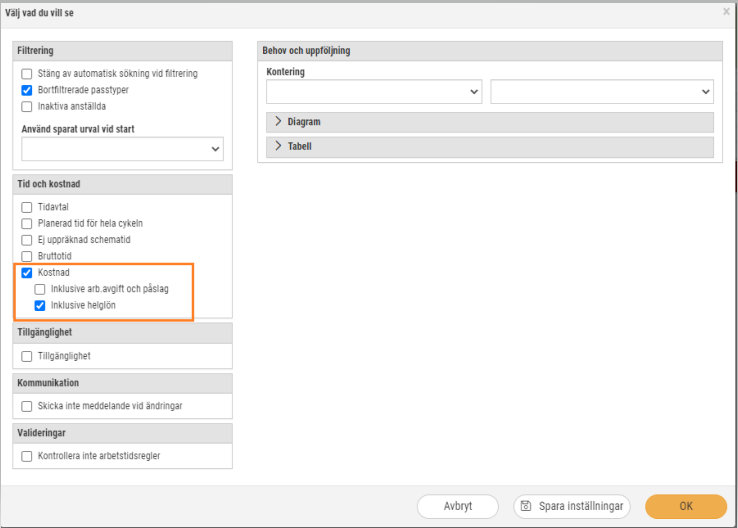Toggle Ej uppräknad schematid option
Viewport: 738px width, 528px height.
point(27,240)
